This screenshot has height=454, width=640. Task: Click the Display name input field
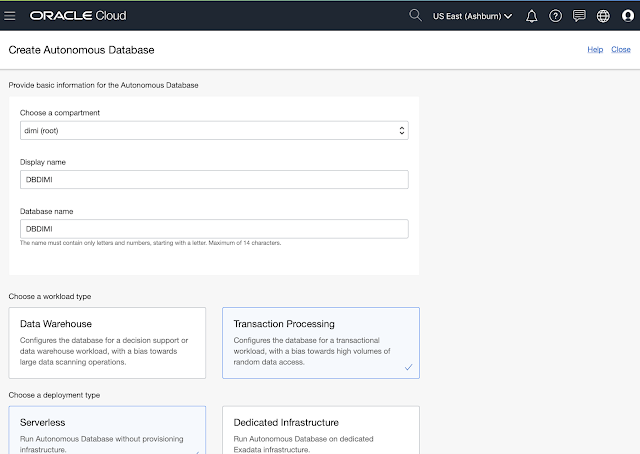[214, 179]
